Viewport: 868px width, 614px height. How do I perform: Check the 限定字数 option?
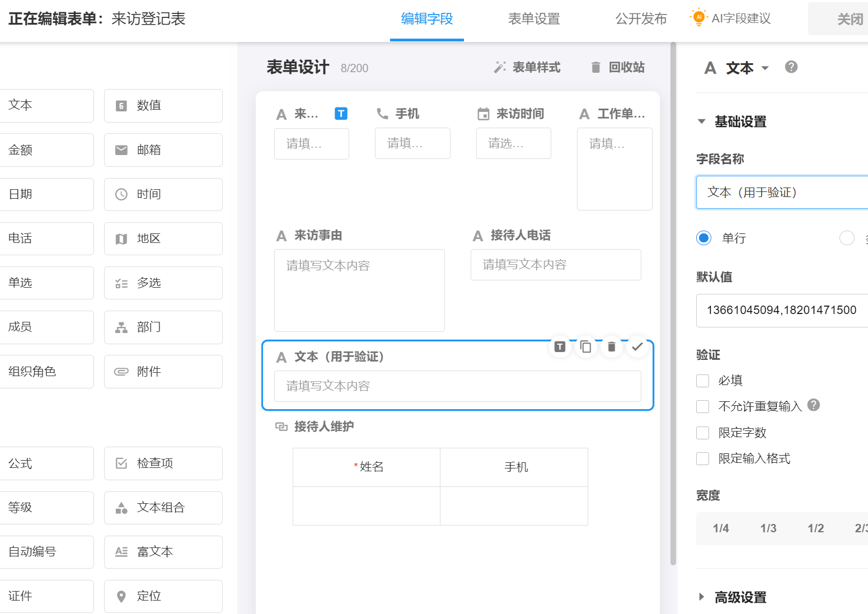pos(703,433)
